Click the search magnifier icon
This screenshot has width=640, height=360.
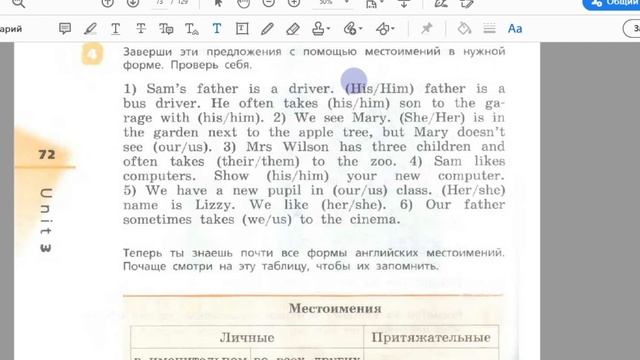pyautogui.click(x=18, y=3)
